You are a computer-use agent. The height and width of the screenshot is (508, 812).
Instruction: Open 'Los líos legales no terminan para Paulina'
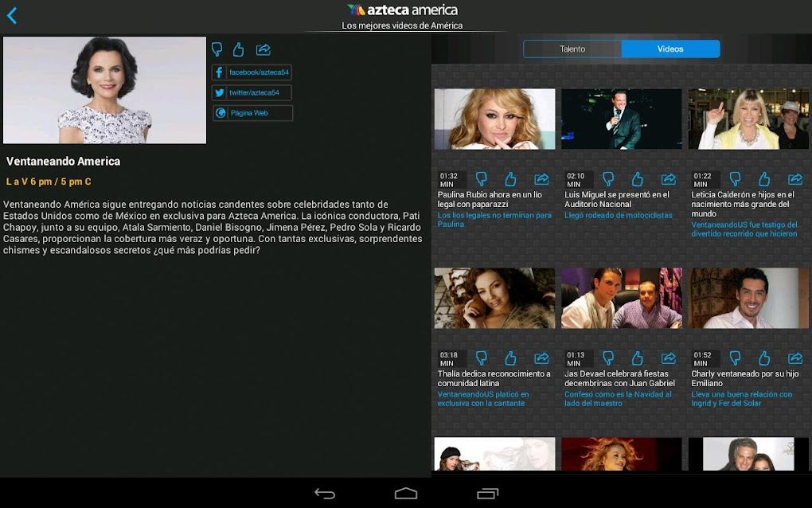coord(494,220)
